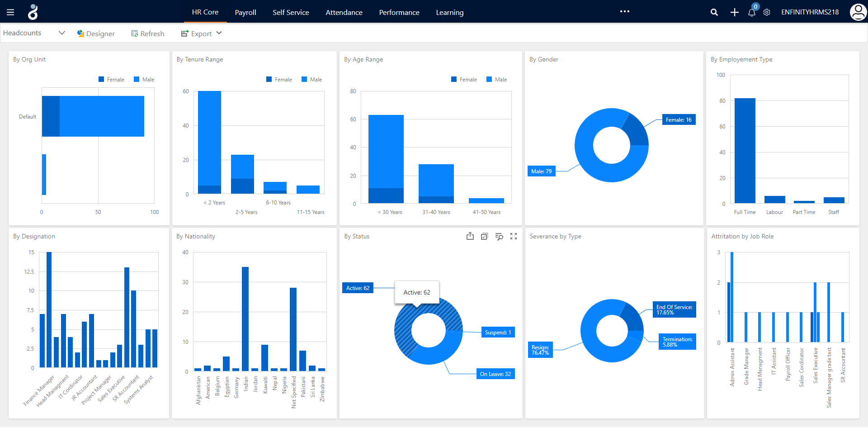The image size is (868, 428).
Task: Toggle Male legend in By Age Range chart
Action: point(496,80)
